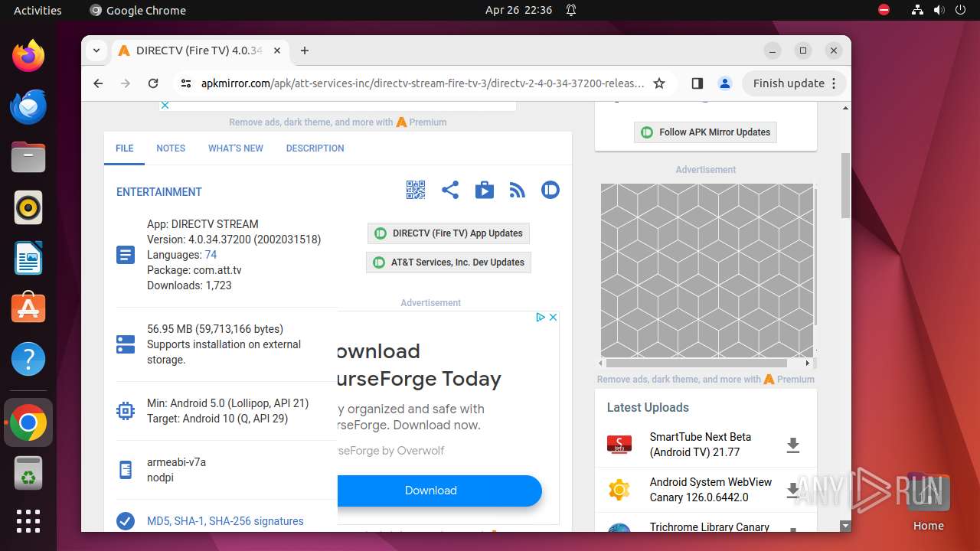Open Premium link above FILE tab
The height and width of the screenshot is (551, 980).
(421, 122)
